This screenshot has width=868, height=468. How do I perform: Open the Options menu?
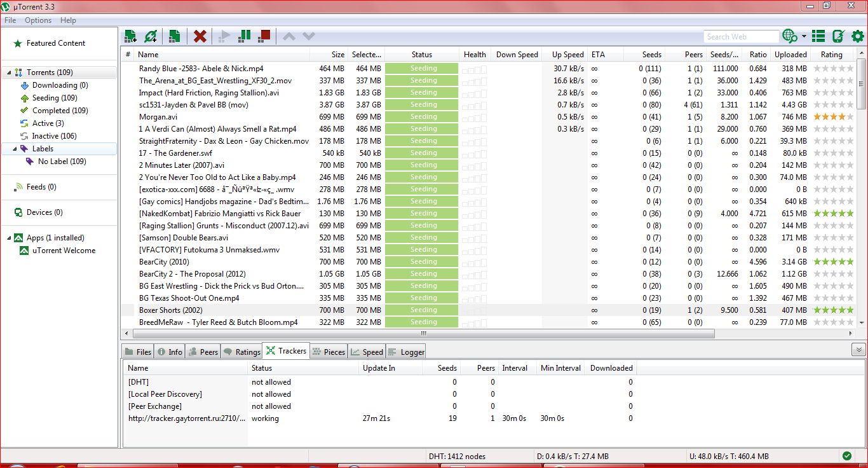(x=37, y=20)
